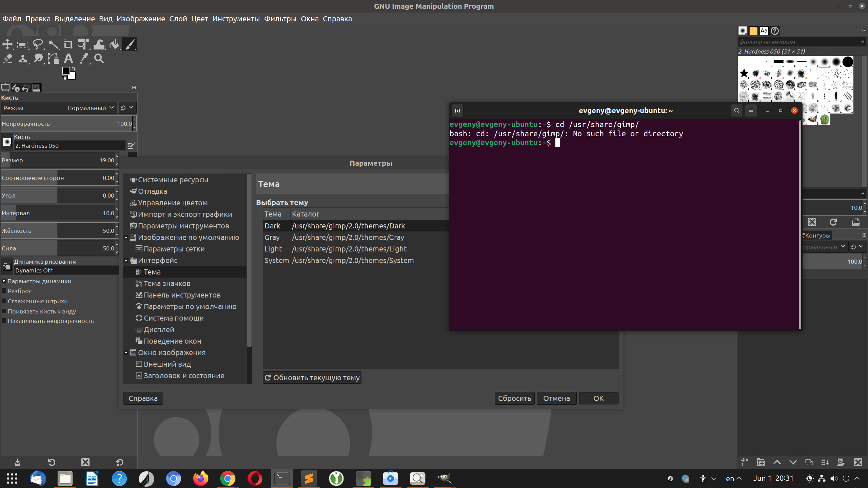The image size is (868, 488).
Task: Select the Light theme row
Action: coord(356,249)
